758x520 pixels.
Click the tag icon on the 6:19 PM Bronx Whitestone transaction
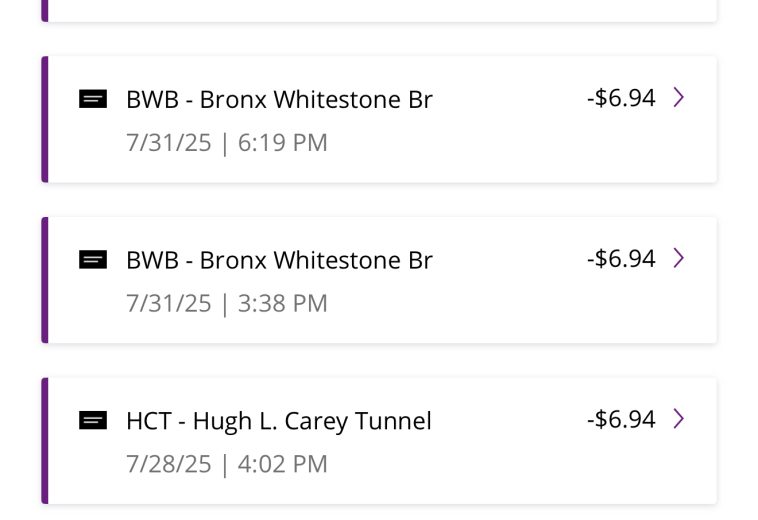93,99
